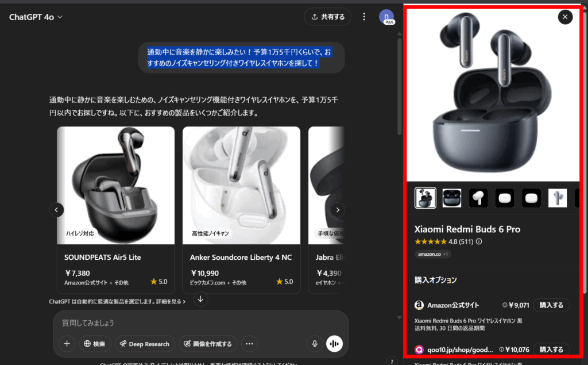
Task: Open the info icon beside the ¥10,076 price
Action: (501, 349)
